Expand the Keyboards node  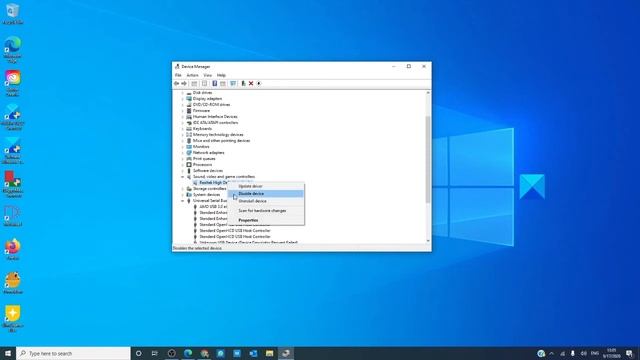[x=182, y=129]
